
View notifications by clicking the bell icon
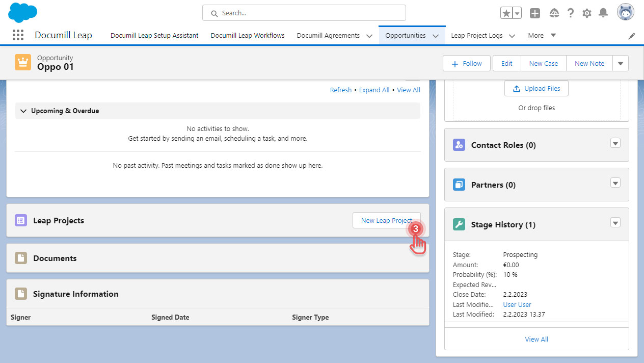click(603, 13)
